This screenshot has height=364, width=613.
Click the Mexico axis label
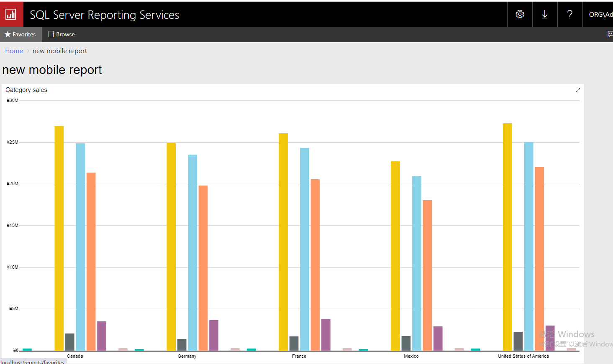[x=411, y=356]
